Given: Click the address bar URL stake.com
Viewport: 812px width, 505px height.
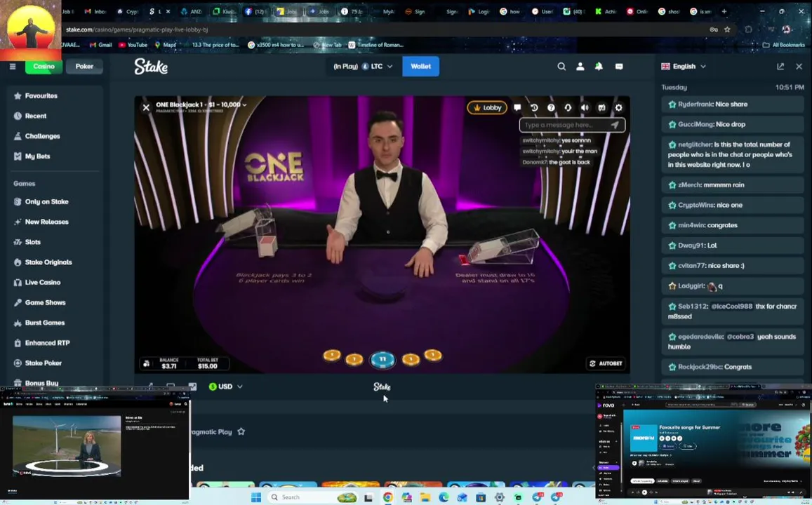Looking at the screenshot, I should pos(137,29).
